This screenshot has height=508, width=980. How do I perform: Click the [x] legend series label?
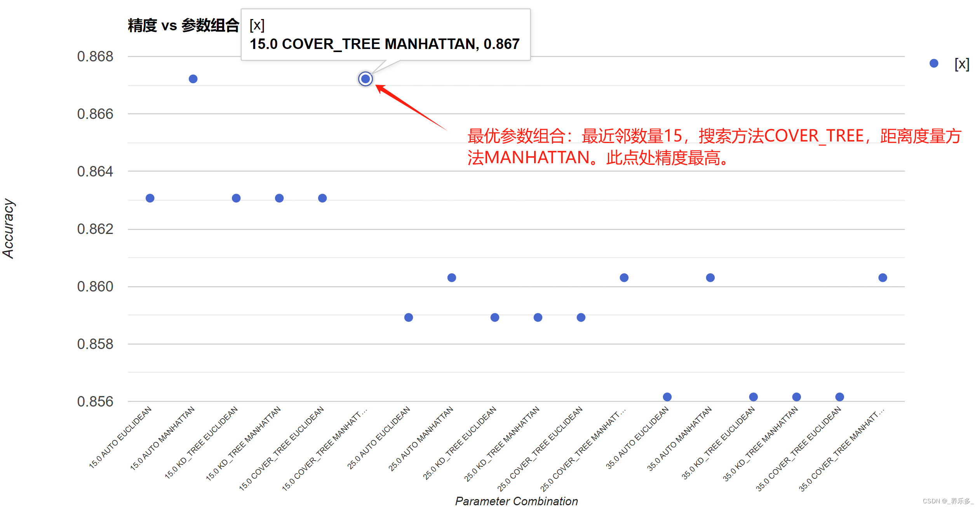(962, 64)
